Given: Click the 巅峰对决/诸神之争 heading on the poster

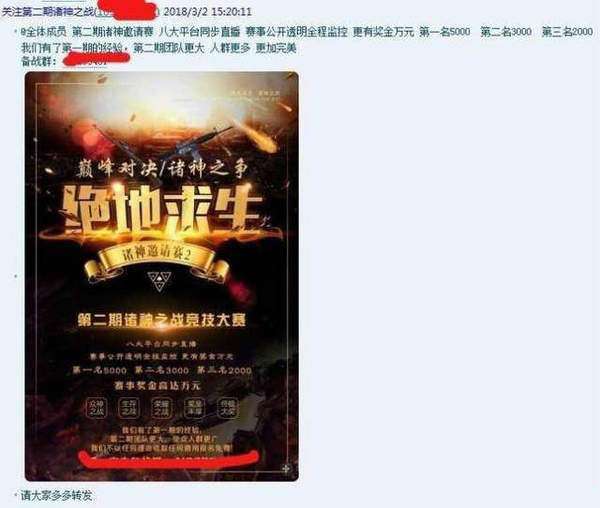Looking at the screenshot, I should 161,169.
